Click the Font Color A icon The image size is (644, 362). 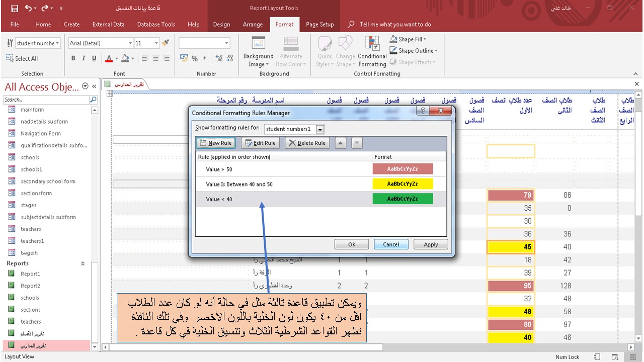click(109, 58)
